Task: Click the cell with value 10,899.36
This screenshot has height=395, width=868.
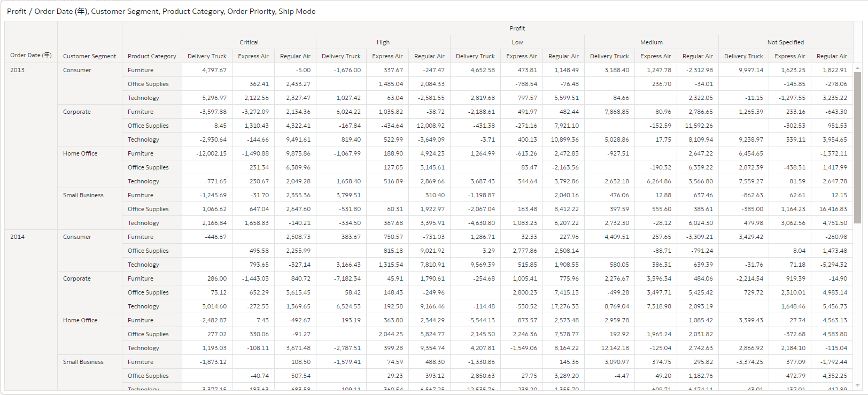Action: tap(563, 140)
